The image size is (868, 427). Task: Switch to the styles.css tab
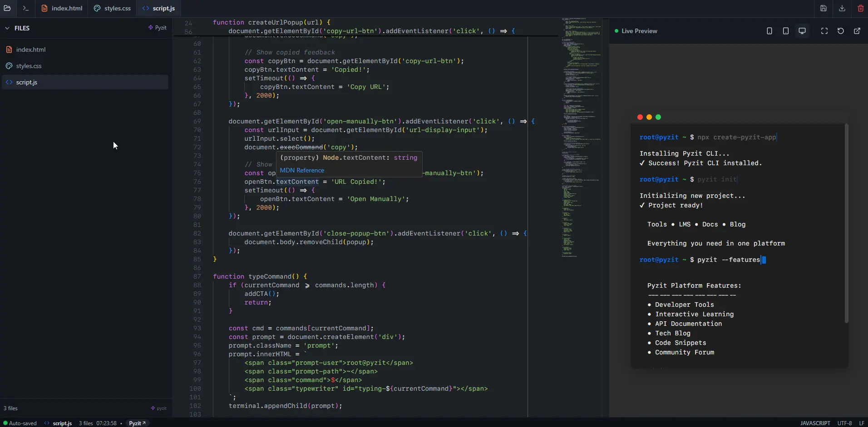pyautogui.click(x=112, y=8)
